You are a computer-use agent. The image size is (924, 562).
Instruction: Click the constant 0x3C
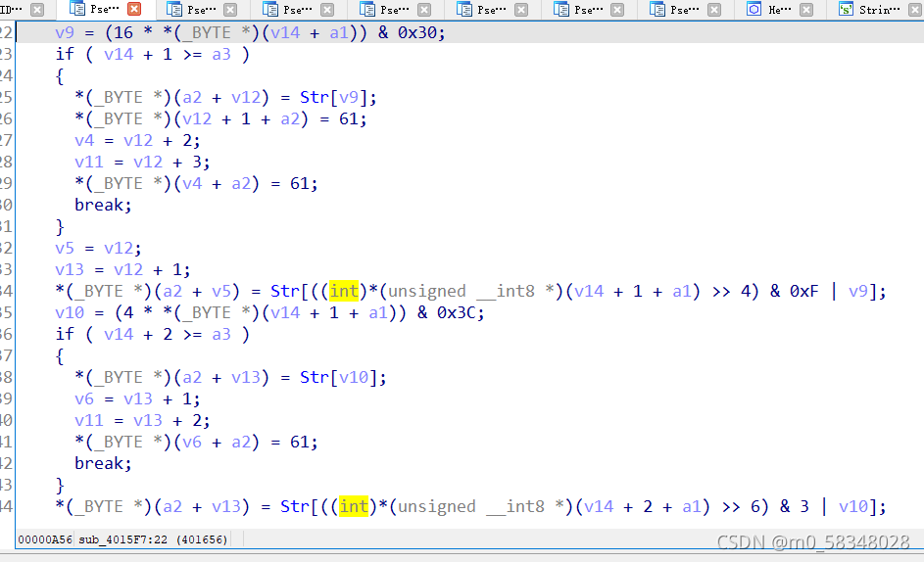pyautogui.click(x=456, y=312)
